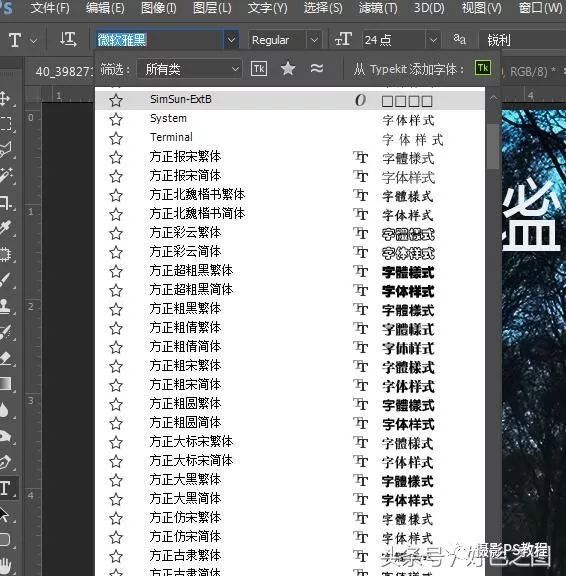Select the Brush tool
Viewport: 566px width, 576px height.
[6, 280]
